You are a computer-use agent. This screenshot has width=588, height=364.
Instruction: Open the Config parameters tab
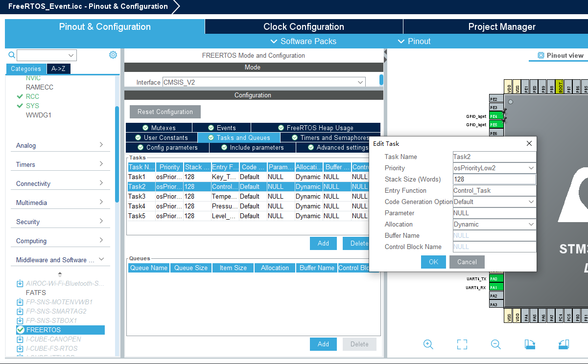click(x=167, y=147)
